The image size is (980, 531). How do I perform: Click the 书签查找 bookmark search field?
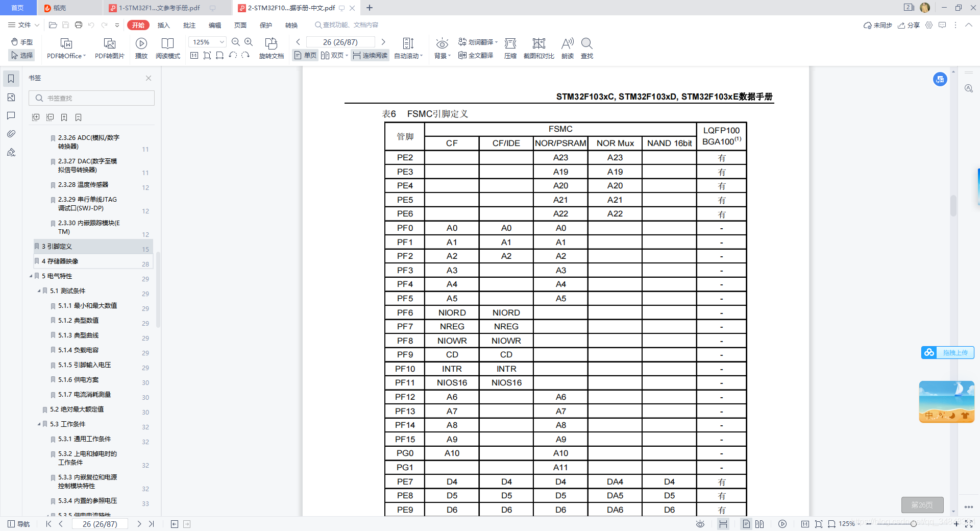point(92,98)
